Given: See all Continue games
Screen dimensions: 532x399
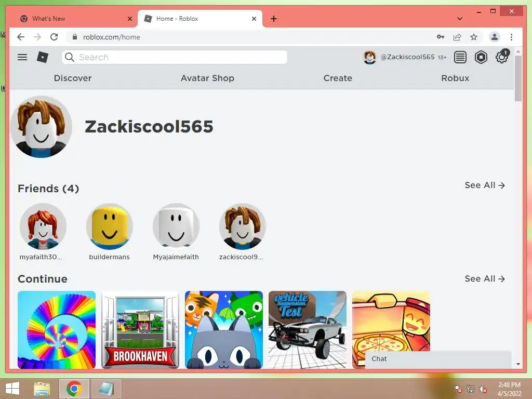Looking at the screenshot, I should pyautogui.click(x=485, y=278).
